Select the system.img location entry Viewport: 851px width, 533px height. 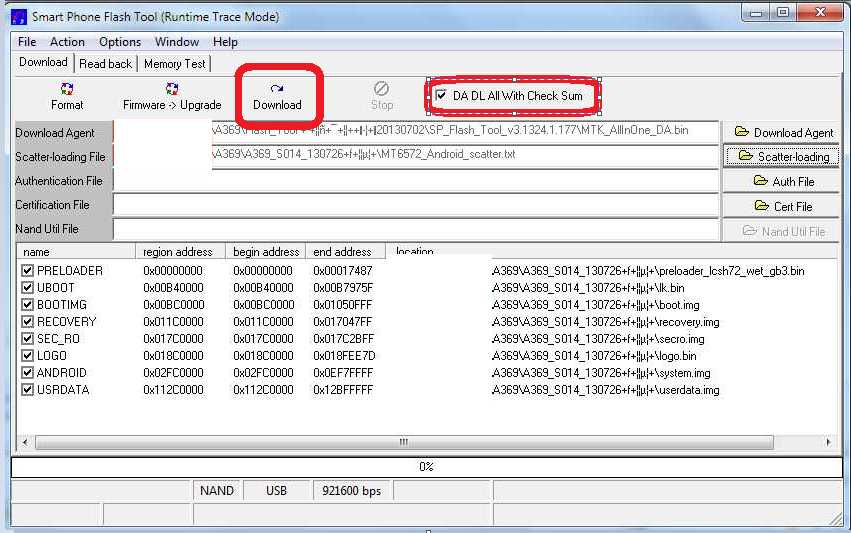click(x=601, y=372)
